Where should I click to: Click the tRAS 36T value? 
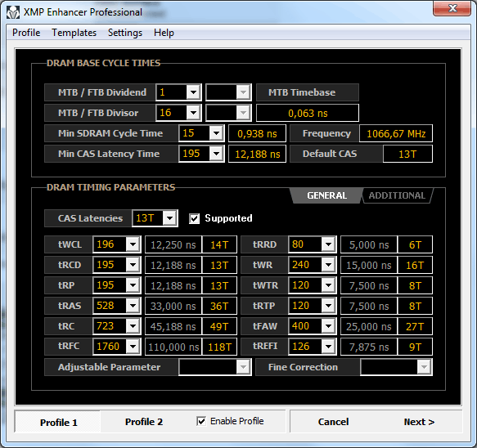pos(219,306)
